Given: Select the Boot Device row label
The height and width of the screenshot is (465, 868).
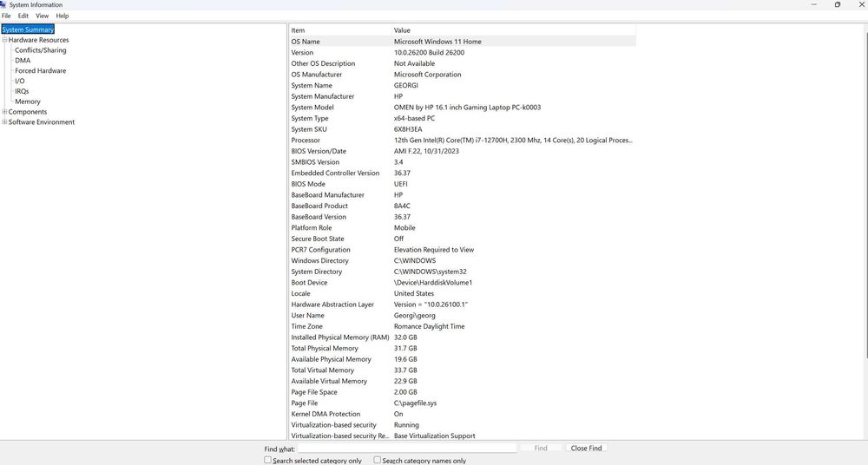Looking at the screenshot, I should tap(310, 283).
